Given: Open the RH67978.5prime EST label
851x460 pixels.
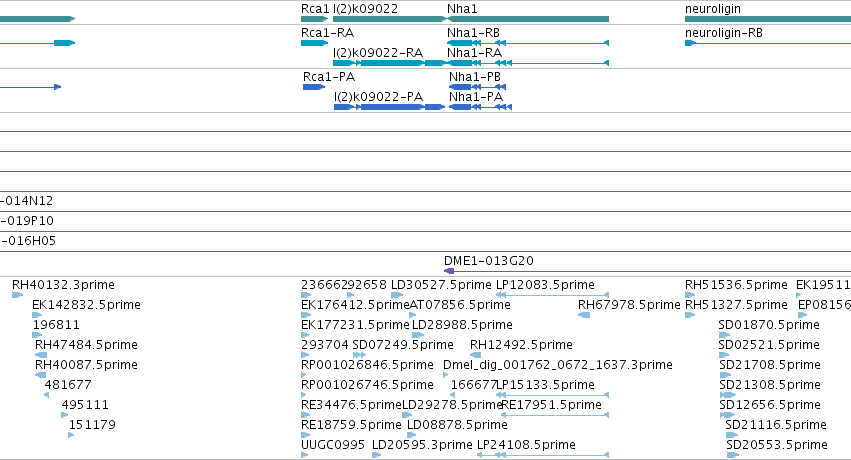Looking at the screenshot, I should click(629, 305).
